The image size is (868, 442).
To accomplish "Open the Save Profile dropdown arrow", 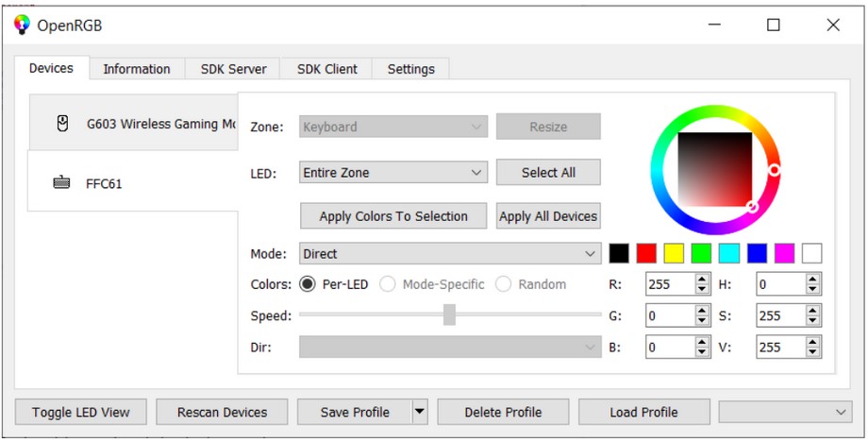I will (420, 412).
